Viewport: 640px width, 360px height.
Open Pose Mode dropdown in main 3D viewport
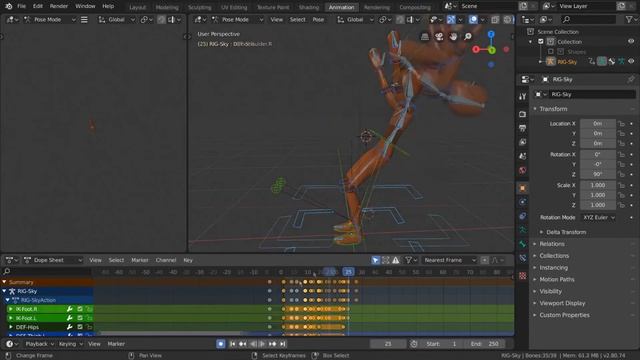pos(238,19)
